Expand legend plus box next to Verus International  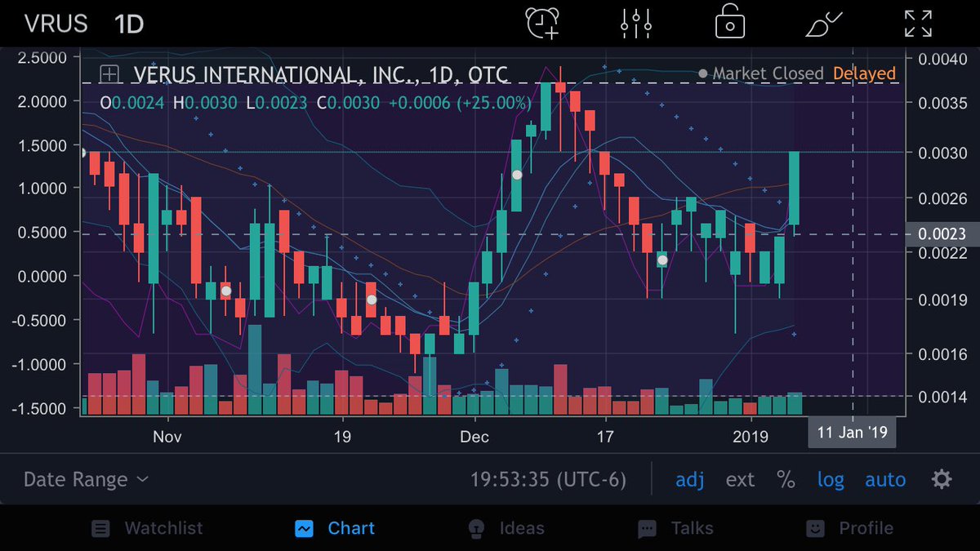tap(109, 74)
